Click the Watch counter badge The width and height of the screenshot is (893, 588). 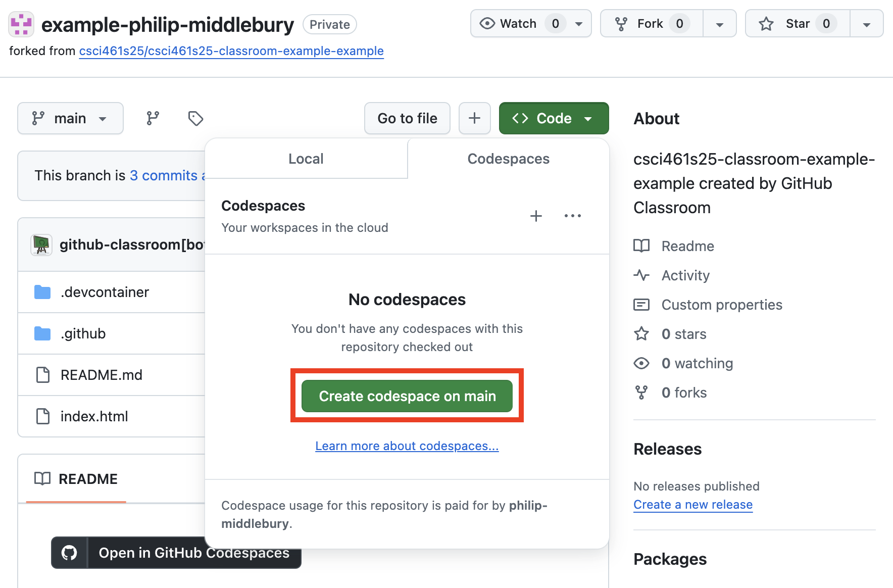tap(555, 24)
